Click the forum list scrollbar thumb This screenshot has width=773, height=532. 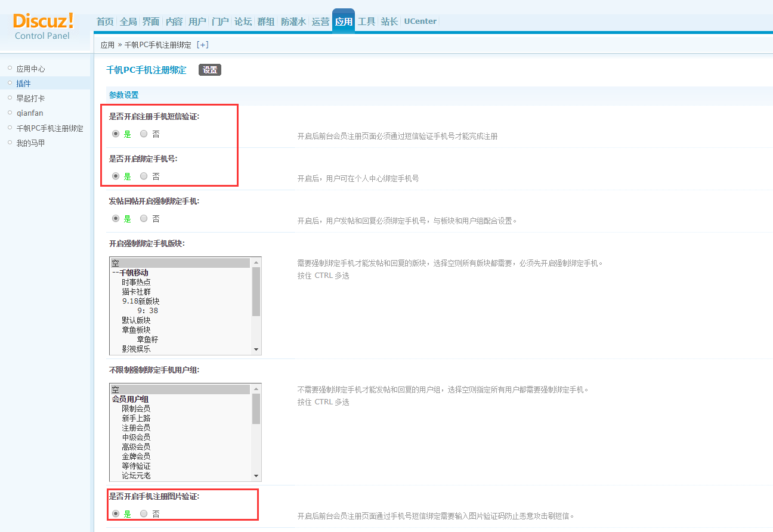[x=256, y=291]
